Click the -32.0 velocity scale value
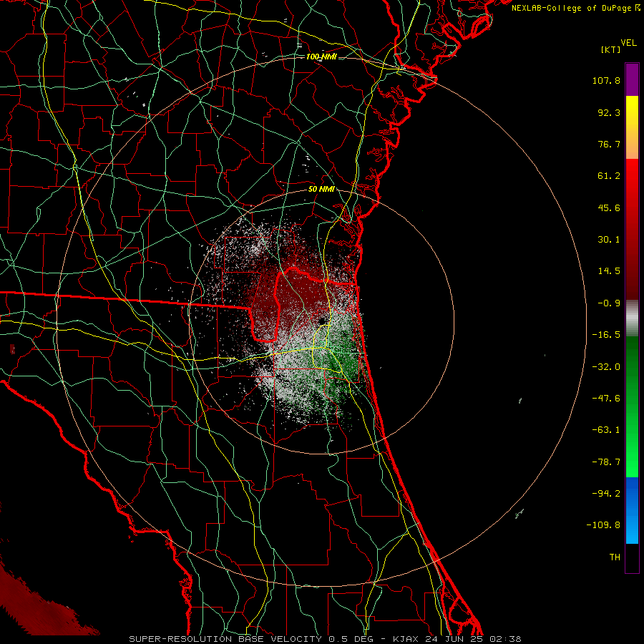644x644 pixels. pyautogui.click(x=606, y=367)
